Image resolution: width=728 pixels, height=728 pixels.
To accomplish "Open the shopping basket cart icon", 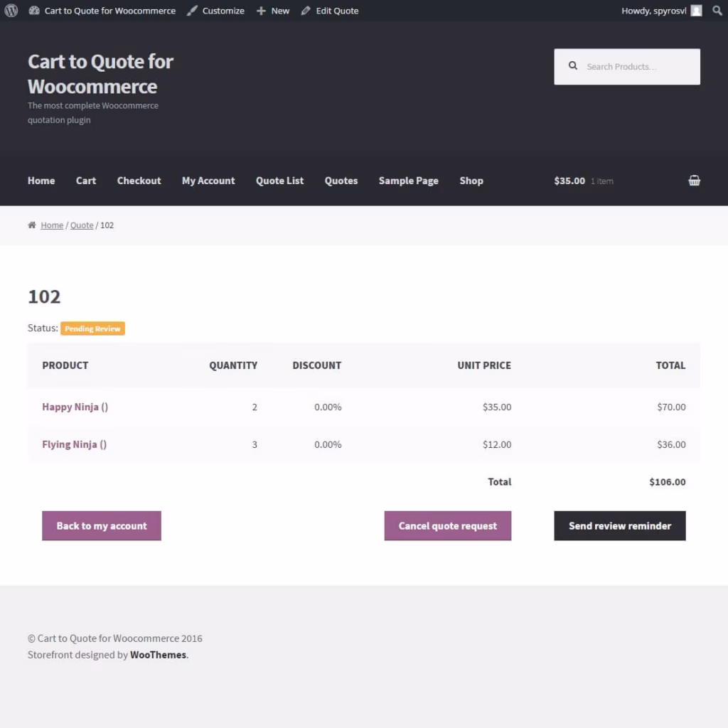I will tap(694, 181).
